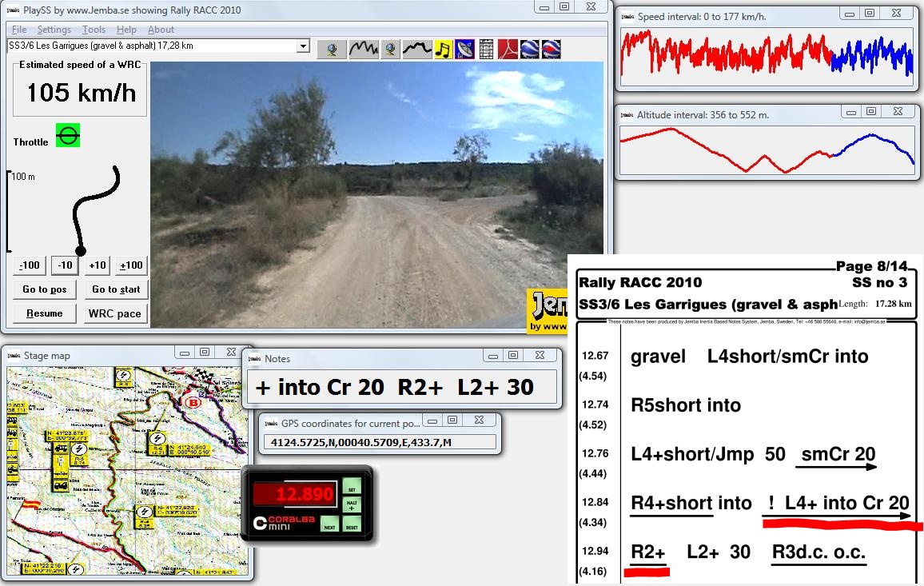Click the first globe map icon

[332, 50]
